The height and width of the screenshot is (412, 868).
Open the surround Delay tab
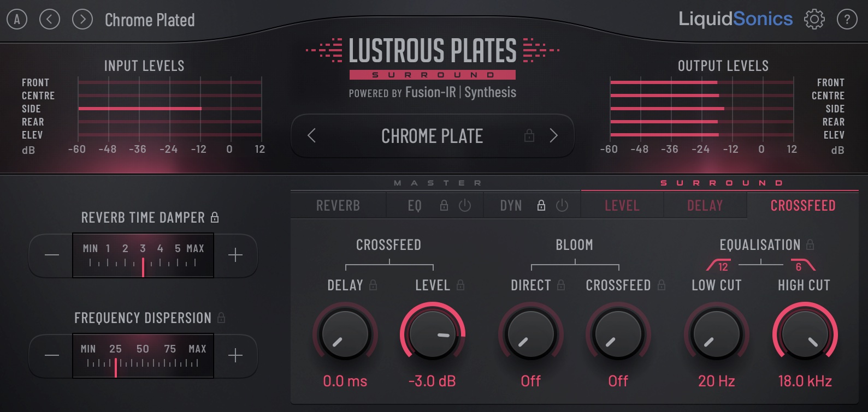(705, 206)
